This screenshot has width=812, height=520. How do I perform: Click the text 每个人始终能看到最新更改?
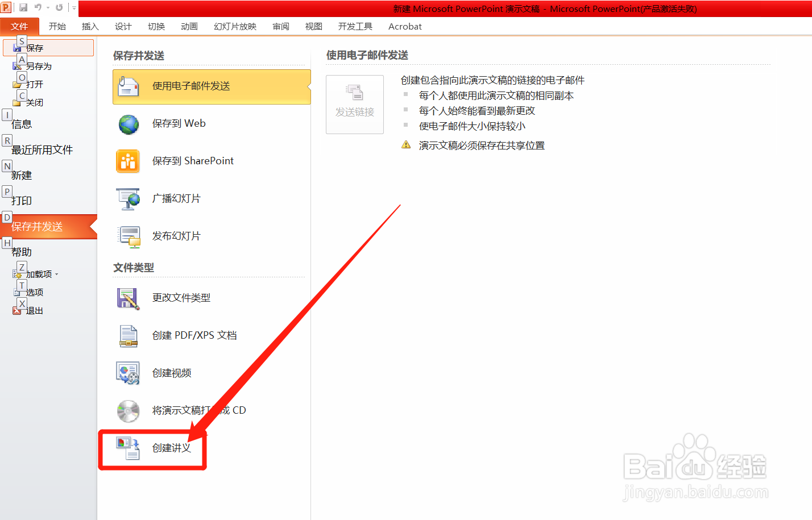[477, 111]
